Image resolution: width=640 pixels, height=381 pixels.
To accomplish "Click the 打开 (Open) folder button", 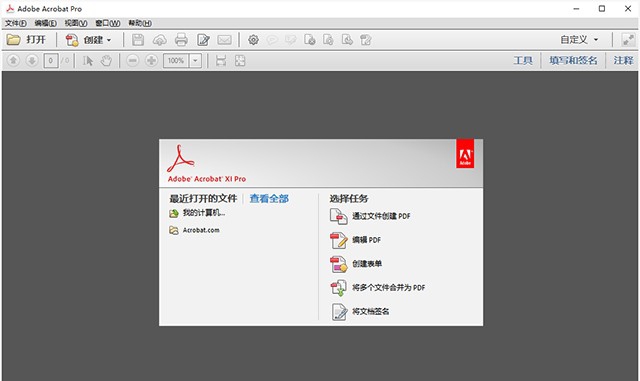I will click(26, 40).
